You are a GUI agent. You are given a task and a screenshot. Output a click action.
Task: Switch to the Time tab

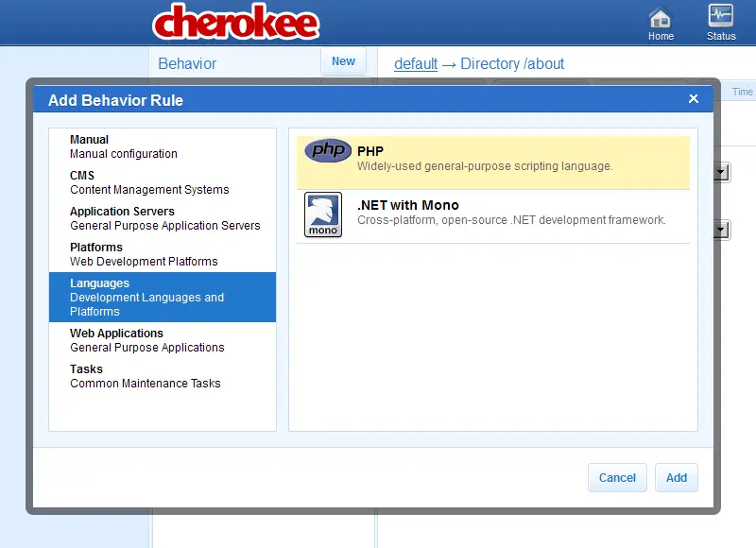click(742, 92)
